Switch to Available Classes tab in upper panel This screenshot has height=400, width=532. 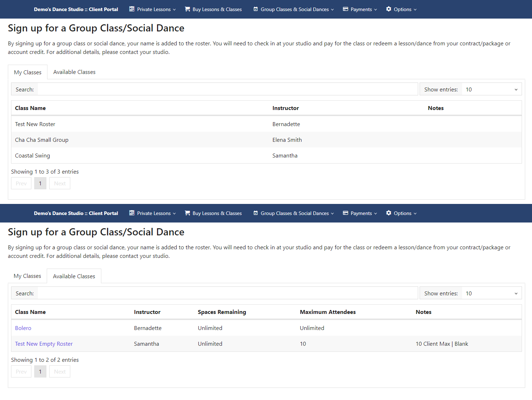[74, 72]
